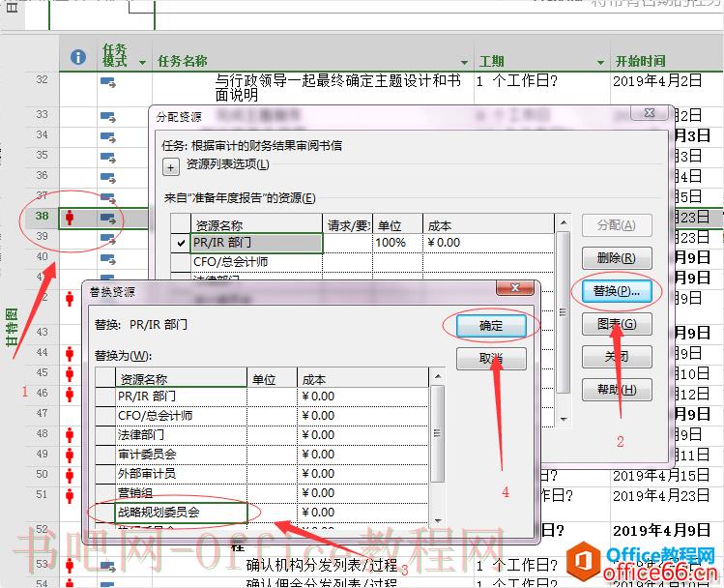
Task: Click the overallocation red person icon in row 38
Action: [x=70, y=217]
